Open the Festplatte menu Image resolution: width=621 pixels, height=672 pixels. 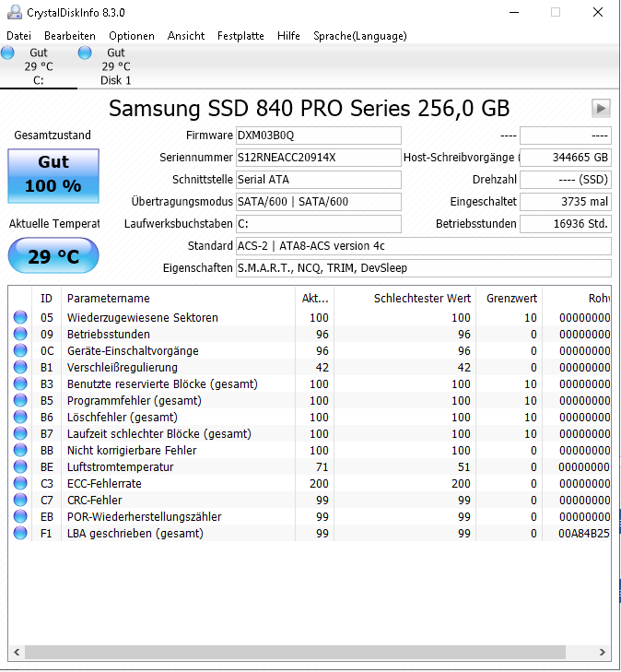(240, 36)
